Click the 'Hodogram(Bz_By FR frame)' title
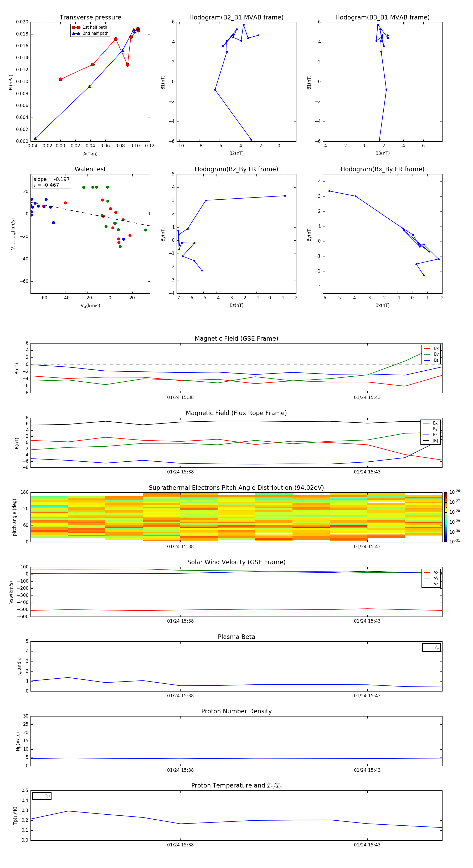The width and height of the screenshot is (473, 868). pos(236,169)
